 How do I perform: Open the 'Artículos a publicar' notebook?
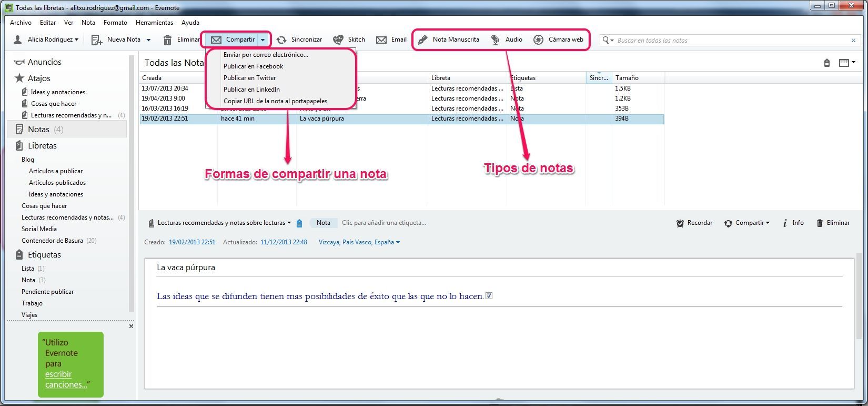(x=56, y=171)
